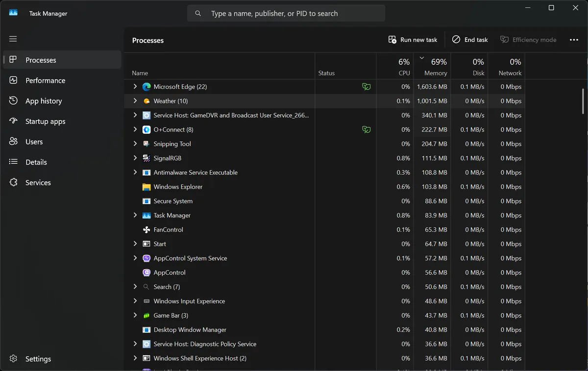Click the Secure System icon
588x371 pixels.
146,201
